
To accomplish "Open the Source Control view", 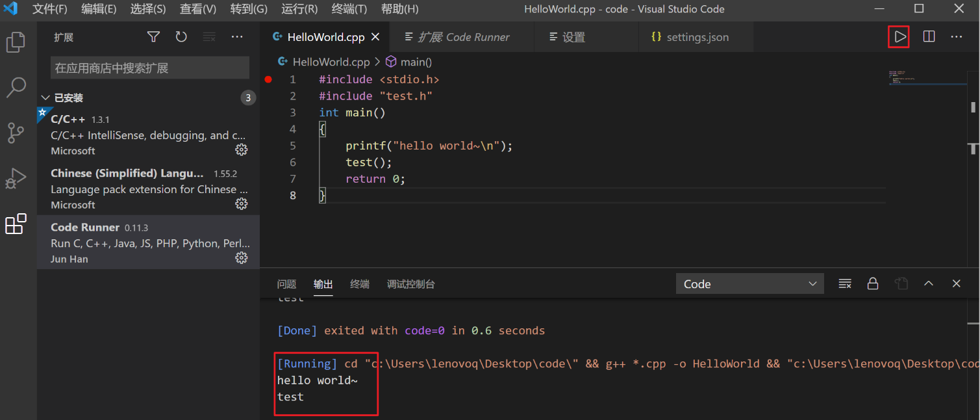I will click(x=16, y=133).
